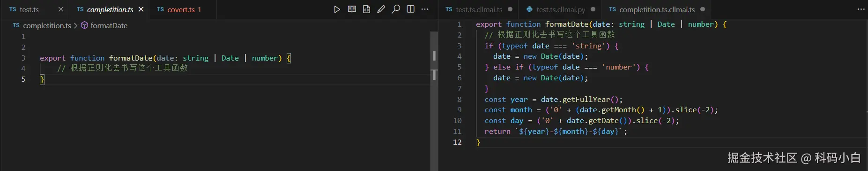Open more actions menu of left editor group
The image size is (868, 171).
425,9
